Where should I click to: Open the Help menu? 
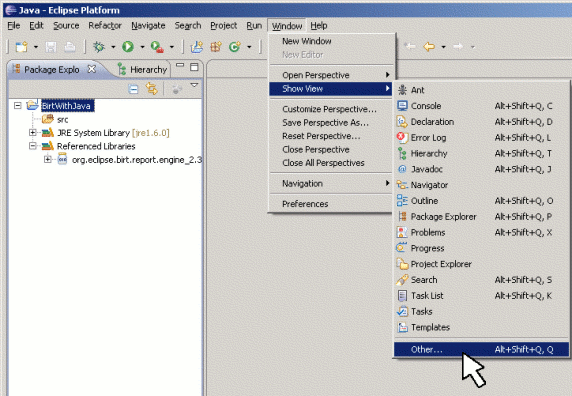click(318, 26)
